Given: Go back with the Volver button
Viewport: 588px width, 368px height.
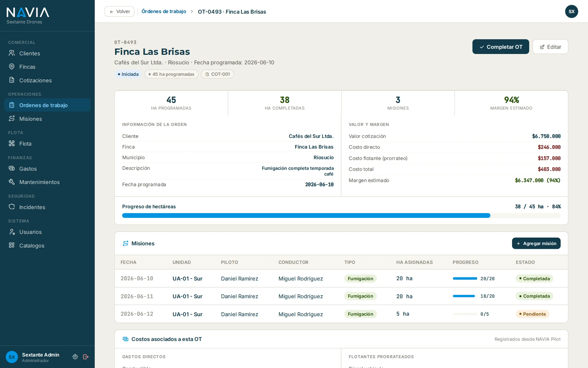Looking at the screenshot, I should point(120,11).
